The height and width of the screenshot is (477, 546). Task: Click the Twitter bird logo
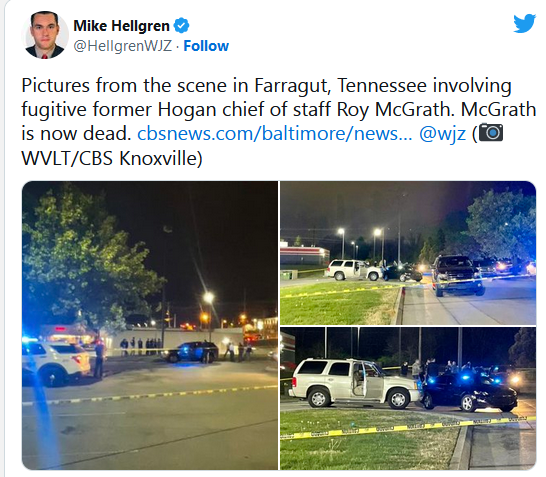tap(524, 23)
